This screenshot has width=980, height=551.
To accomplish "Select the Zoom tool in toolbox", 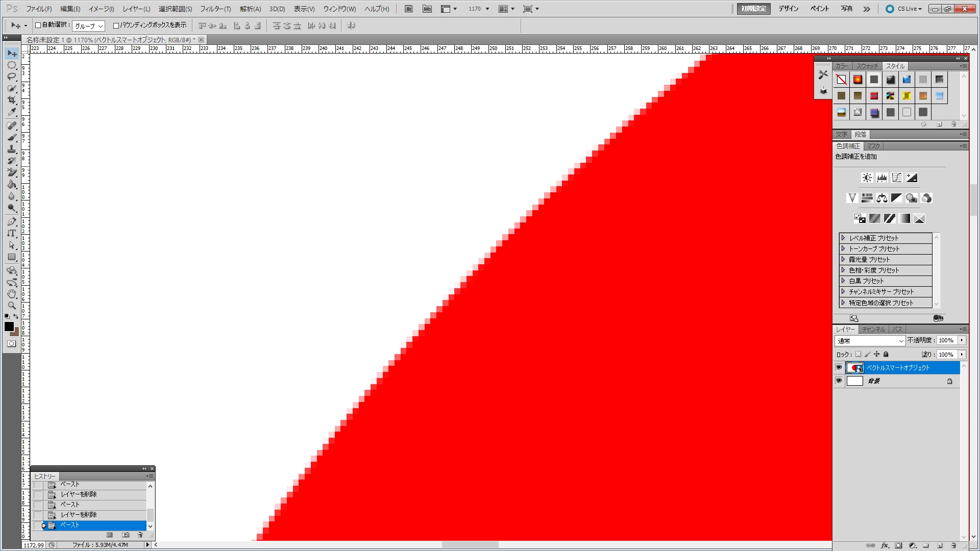I will pos(12,306).
